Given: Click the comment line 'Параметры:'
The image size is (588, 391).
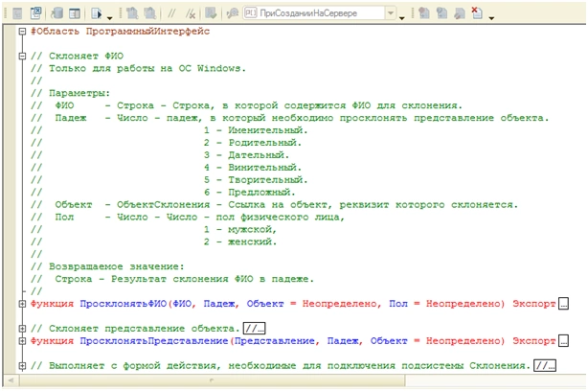Looking at the screenshot, I should (x=79, y=93).
